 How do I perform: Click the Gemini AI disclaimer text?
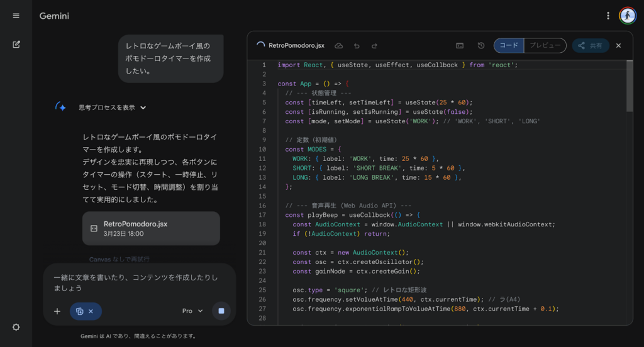(x=139, y=336)
